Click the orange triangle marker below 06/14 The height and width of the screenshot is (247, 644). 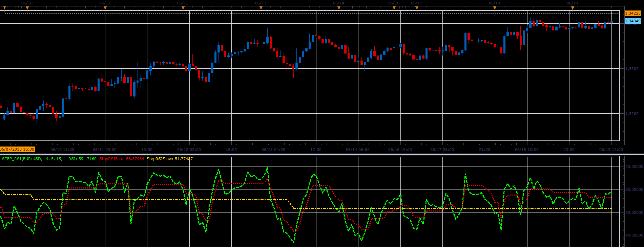[339, 8]
